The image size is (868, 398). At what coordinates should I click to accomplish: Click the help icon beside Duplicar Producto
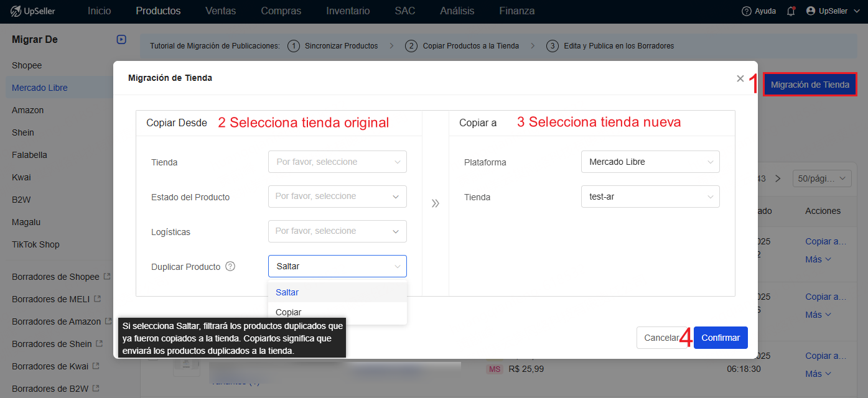230,266
